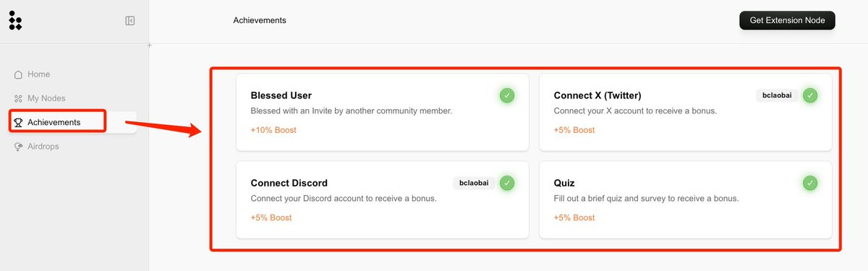The image size is (868, 271).
Task: Click the Achievements trophy icon
Action: tap(19, 122)
